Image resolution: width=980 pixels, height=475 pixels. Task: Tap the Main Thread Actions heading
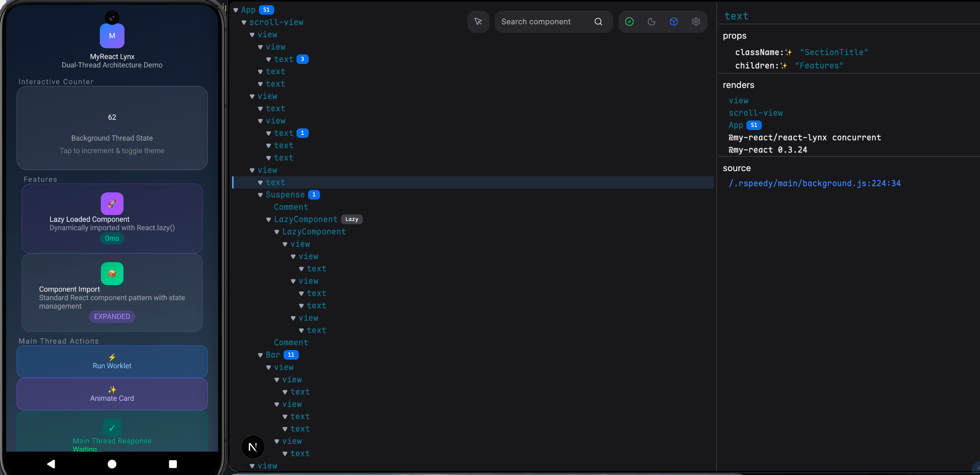[x=58, y=342]
